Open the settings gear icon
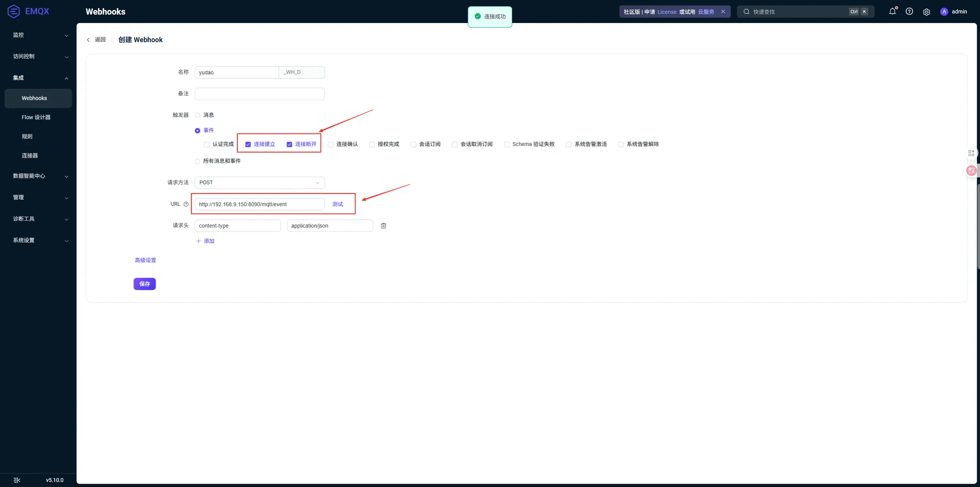Viewport: 980px width, 487px height. [927, 11]
